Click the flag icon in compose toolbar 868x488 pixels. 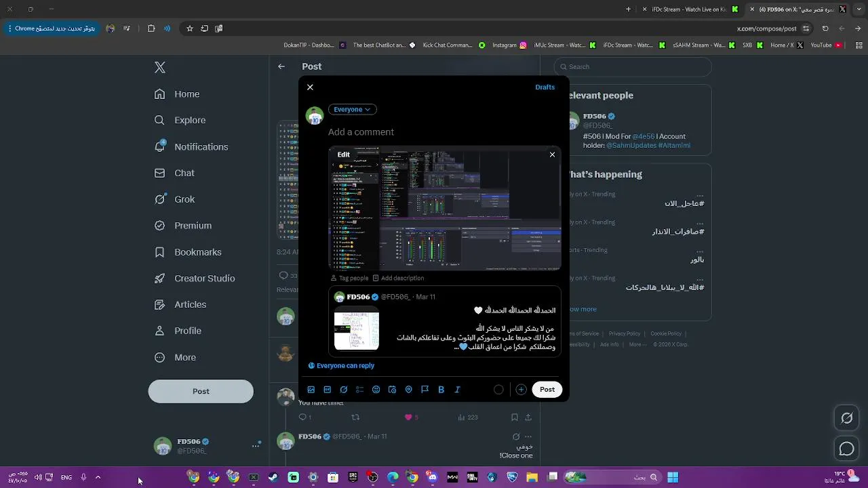click(x=425, y=390)
